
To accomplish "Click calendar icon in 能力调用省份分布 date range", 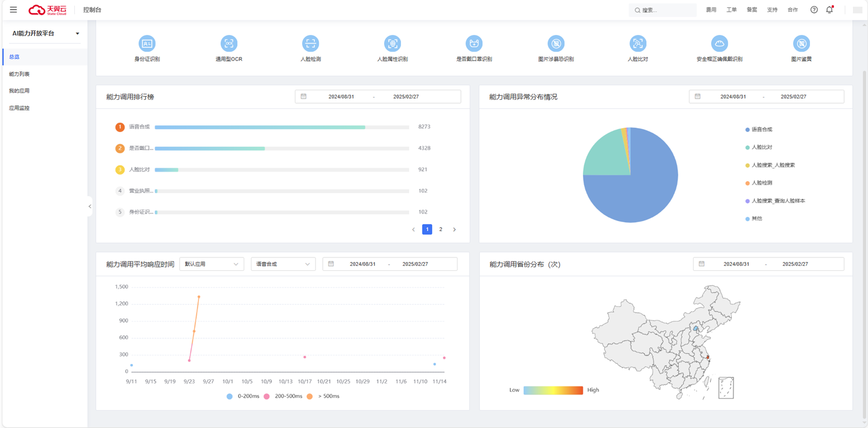I will pos(701,264).
